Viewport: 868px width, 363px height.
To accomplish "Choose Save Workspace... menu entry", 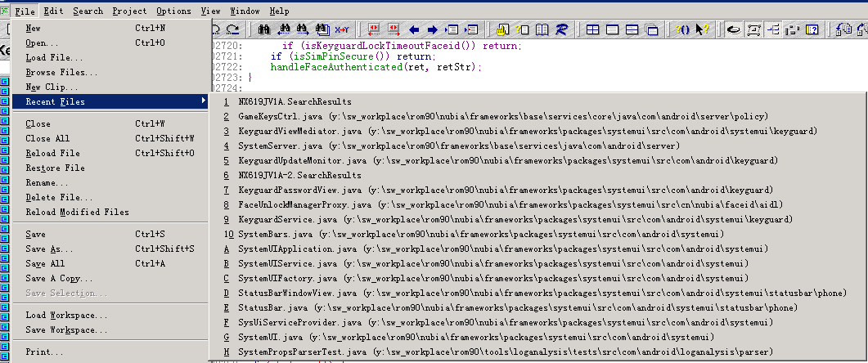I will pos(110,329).
